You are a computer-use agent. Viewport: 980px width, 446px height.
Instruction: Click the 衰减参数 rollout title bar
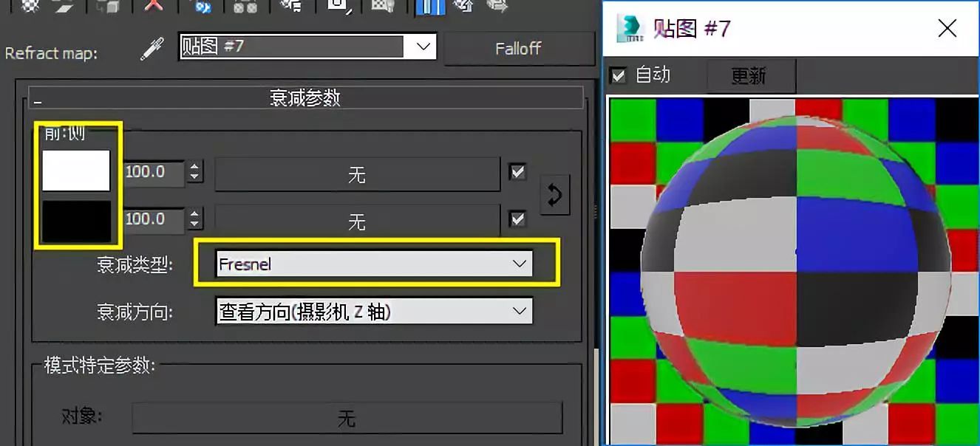(x=306, y=97)
